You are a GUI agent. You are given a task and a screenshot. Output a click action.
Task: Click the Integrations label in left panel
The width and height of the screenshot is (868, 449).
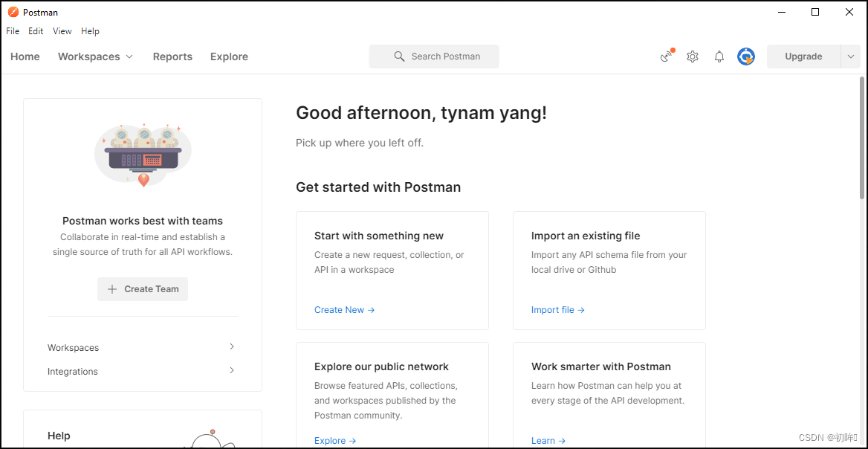point(73,372)
